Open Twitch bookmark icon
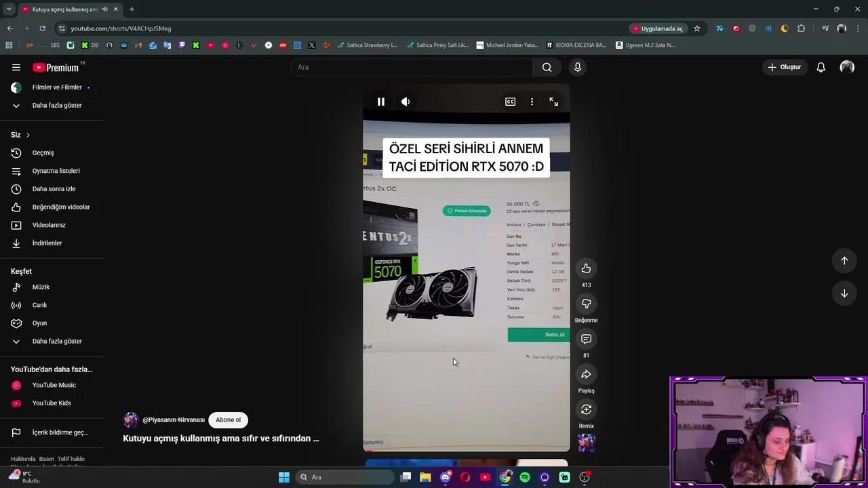Viewport: 868px width, 488px height. (182, 45)
